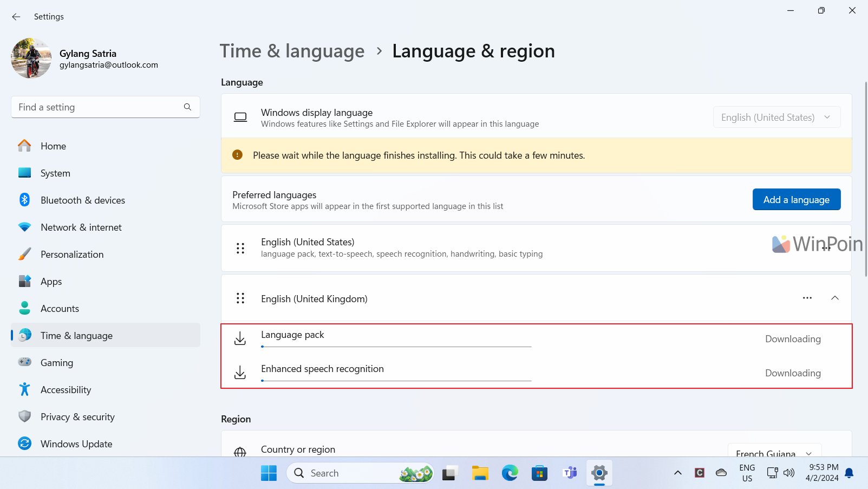This screenshot has height=489, width=868.
Task: Click the Gylang Satria profile picture
Action: click(x=31, y=58)
